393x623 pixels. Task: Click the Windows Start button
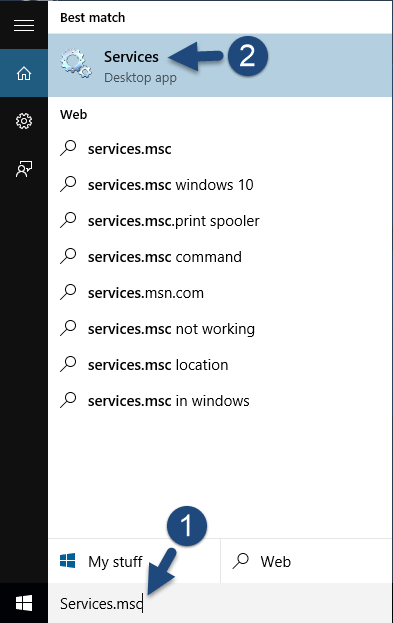24,603
